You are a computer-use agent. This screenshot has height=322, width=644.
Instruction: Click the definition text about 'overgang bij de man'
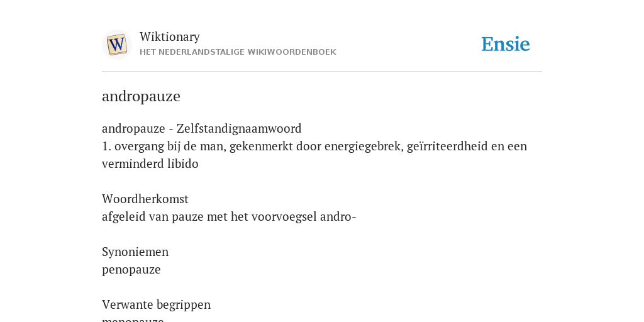(314, 146)
